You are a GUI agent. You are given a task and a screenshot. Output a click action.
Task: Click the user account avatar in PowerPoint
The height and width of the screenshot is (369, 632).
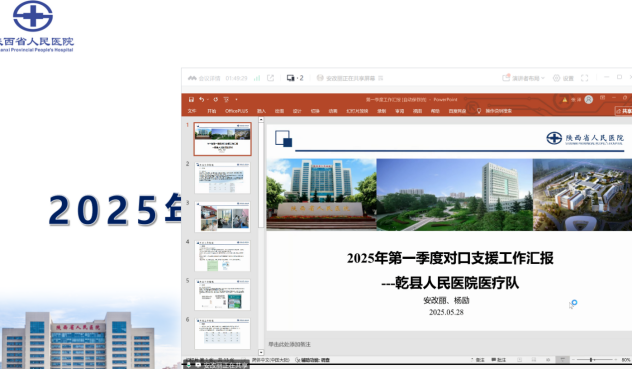588,100
